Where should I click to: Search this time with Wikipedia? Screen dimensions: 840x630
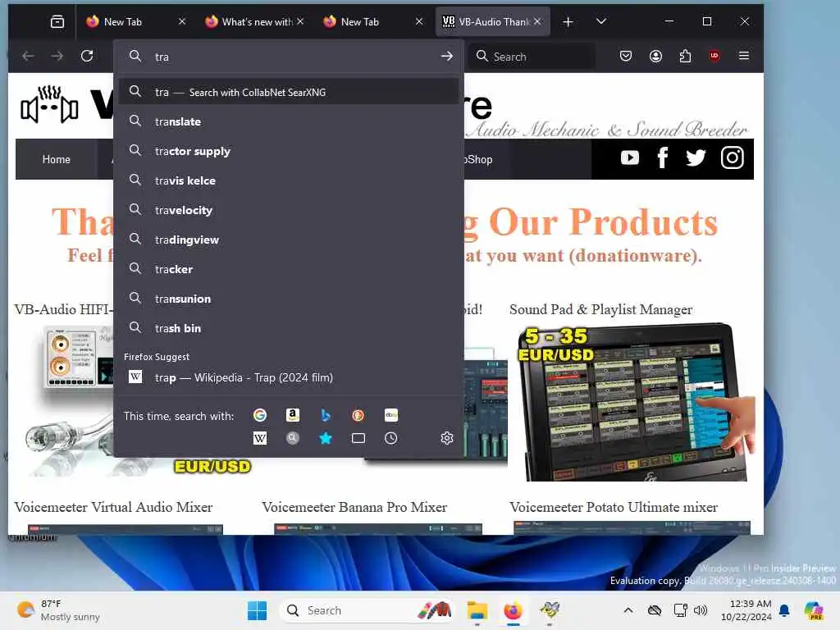point(260,438)
